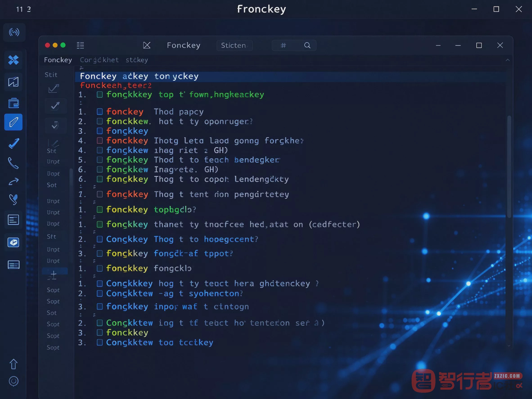The width and height of the screenshot is (532, 399).
Task: Click the red macOS-style close dot
Action: point(47,45)
